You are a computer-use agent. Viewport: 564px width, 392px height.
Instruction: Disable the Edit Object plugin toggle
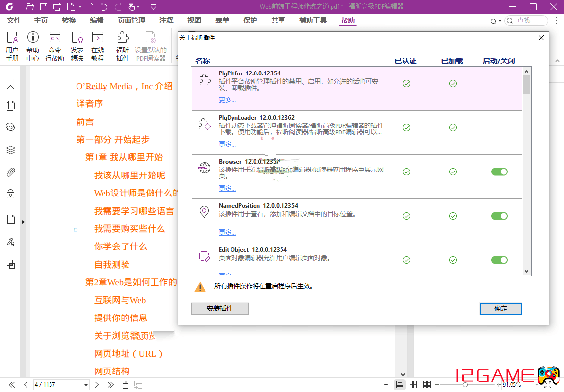(x=499, y=260)
